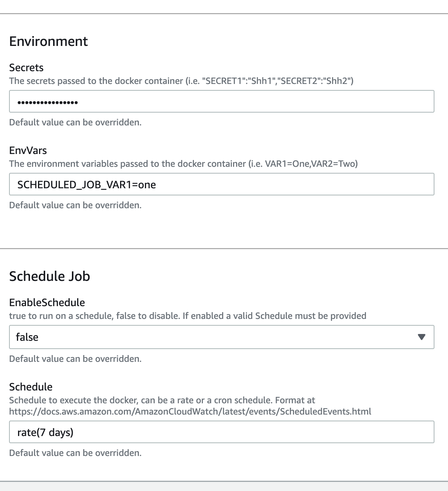Click 'Default value can be overridden' below EnableSchedule
448x491 pixels.
click(x=75, y=359)
